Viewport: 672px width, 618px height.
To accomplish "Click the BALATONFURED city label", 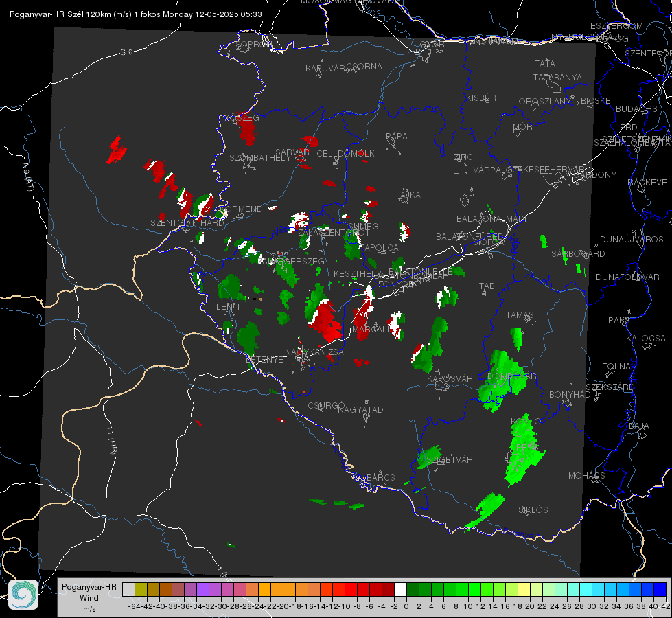I will pos(469,237).
